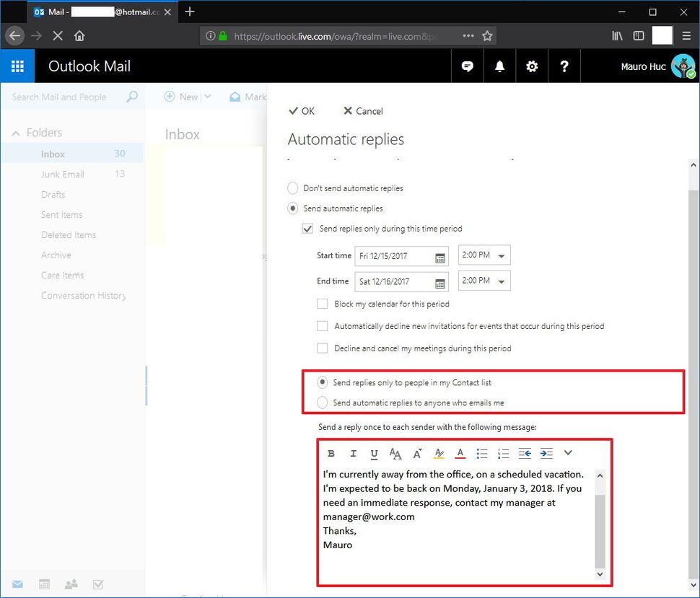Switch to Mail module icon
700x598 pixels.
click(x=17, y=584)
